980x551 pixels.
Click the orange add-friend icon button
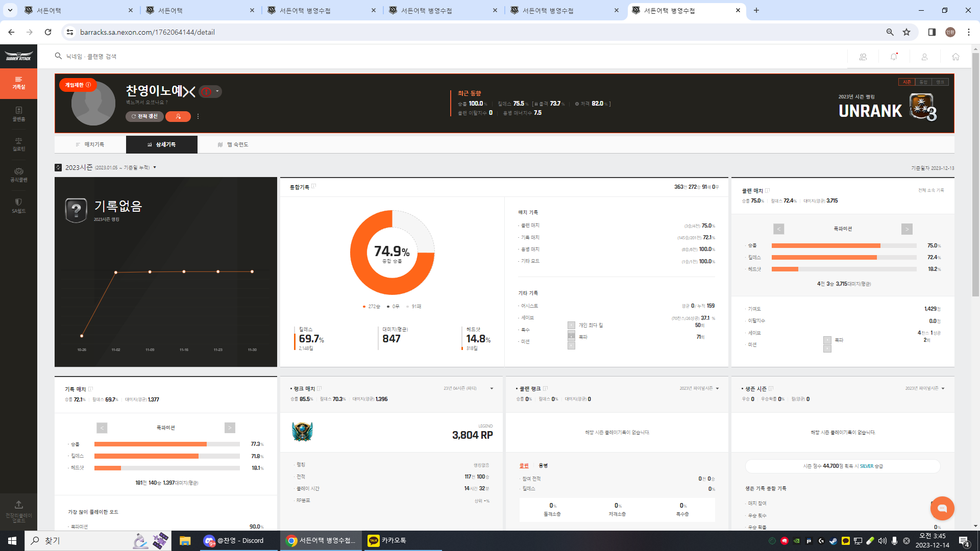point(178,116)
